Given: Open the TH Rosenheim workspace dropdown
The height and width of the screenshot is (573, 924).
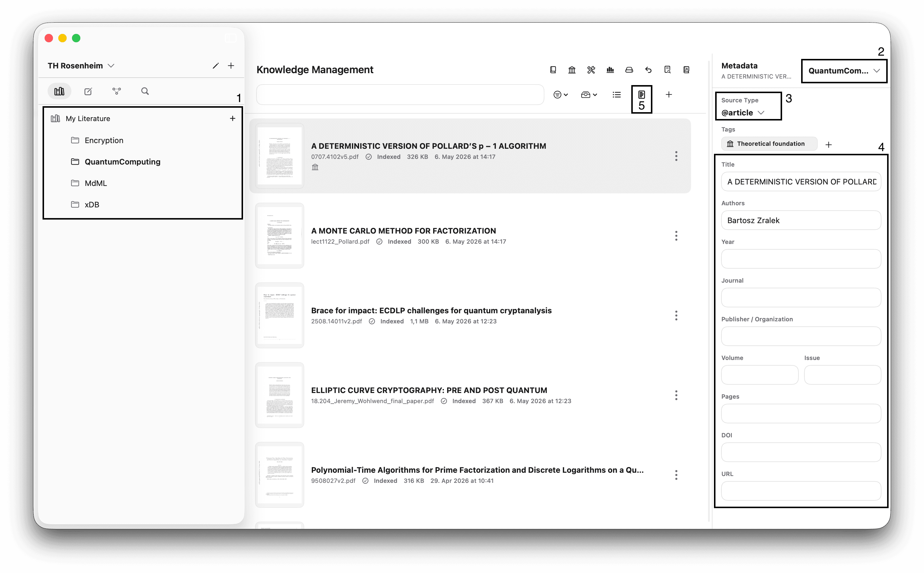Looking at the screenshot, I should coord(81,66).
